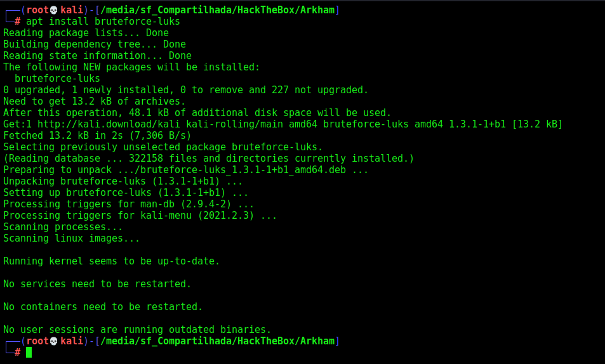Image resolution: width=605 pixels, height=364 pixels.
Task: Click the indented bruteforce-luks package name line
Action: pos(58,79)
